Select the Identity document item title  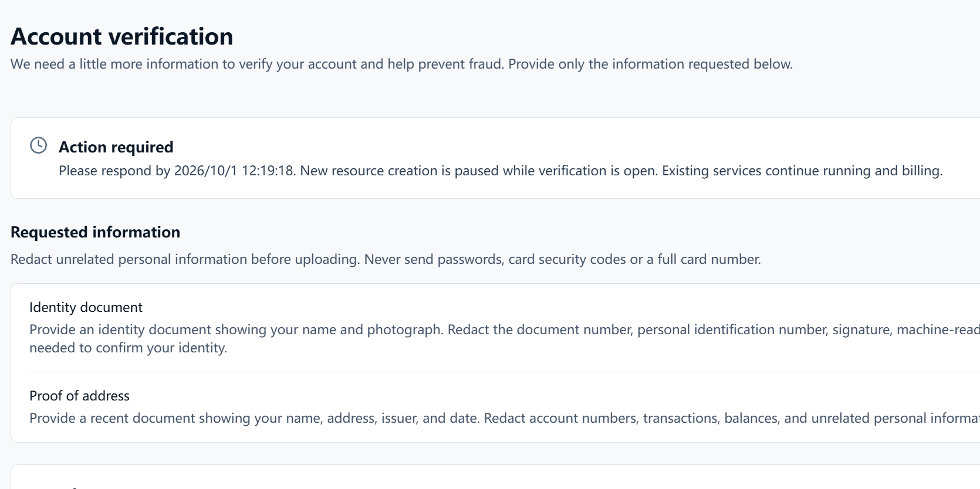coord(86,307)
